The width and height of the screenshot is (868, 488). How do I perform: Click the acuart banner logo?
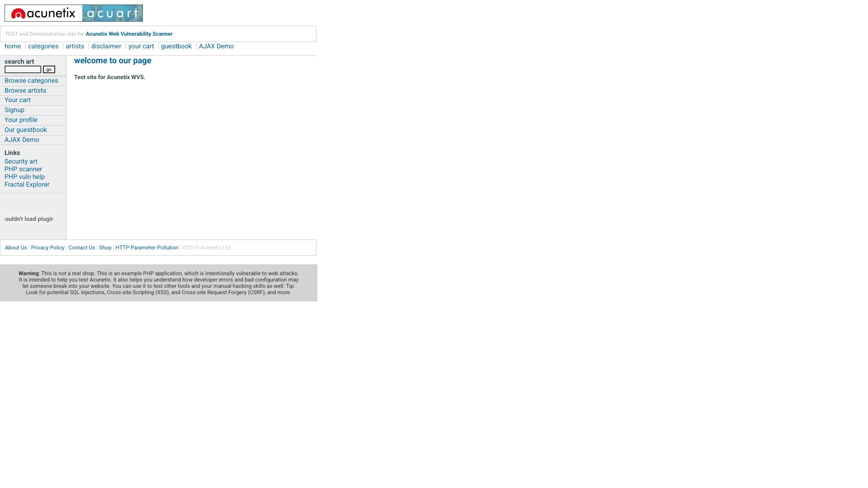(113, 13)
